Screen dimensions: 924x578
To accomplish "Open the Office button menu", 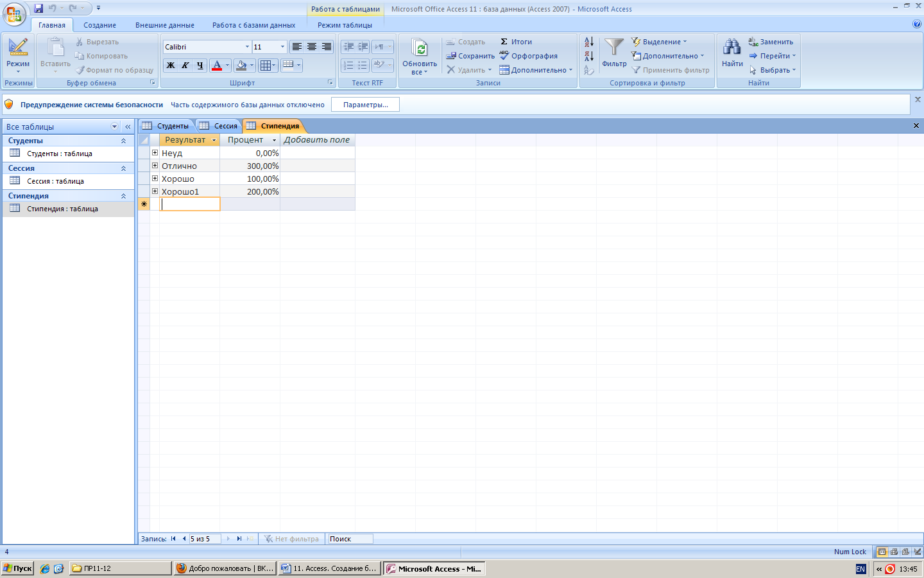I will point(14,14).
